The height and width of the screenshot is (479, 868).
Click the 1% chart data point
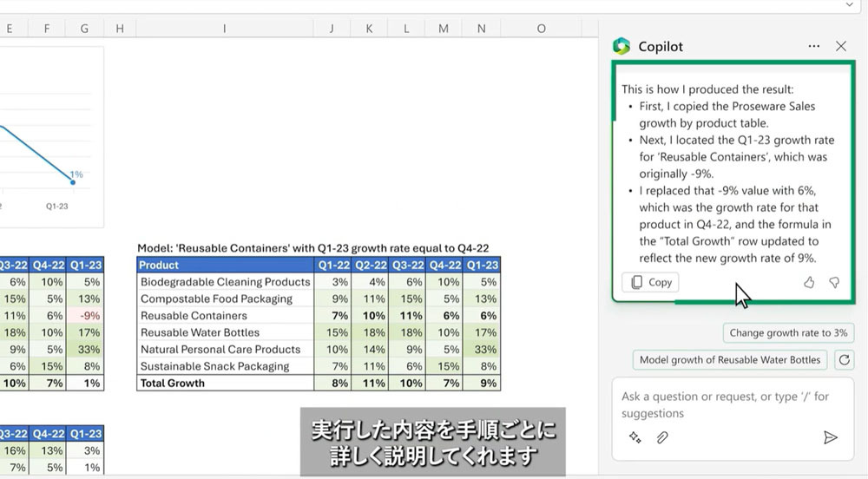click(x=73, y=182)
